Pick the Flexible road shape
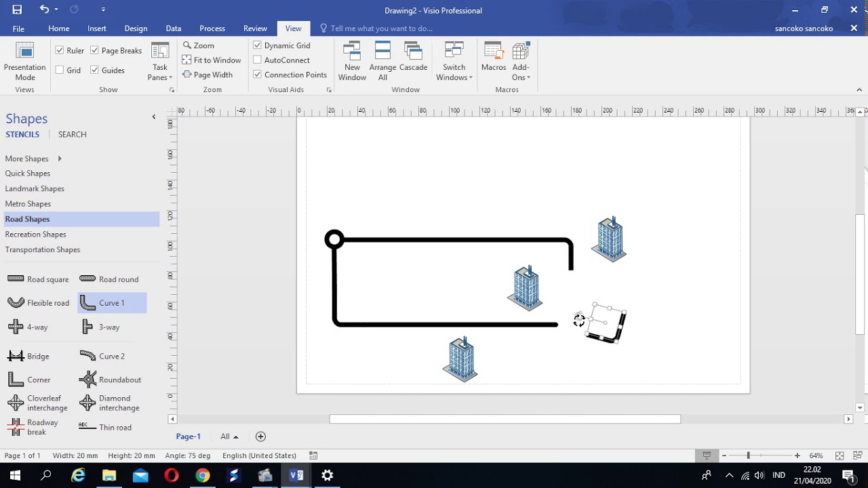 38,303
